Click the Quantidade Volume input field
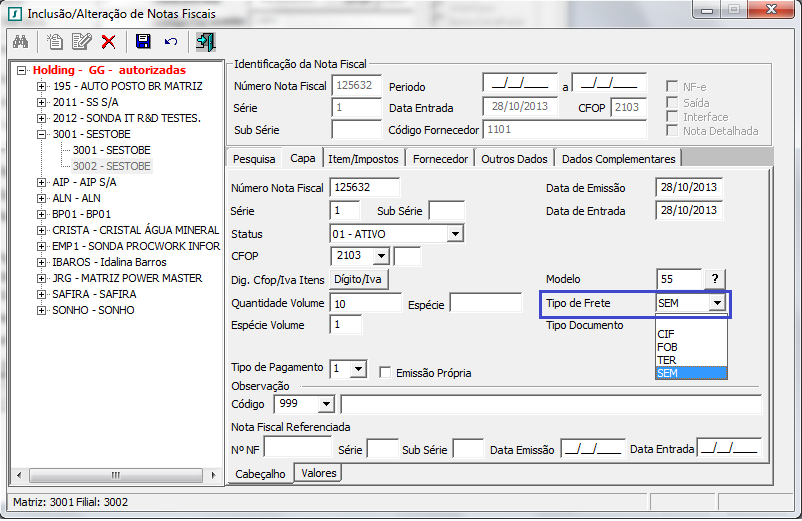802x521 pixels. tap(365, 303)
